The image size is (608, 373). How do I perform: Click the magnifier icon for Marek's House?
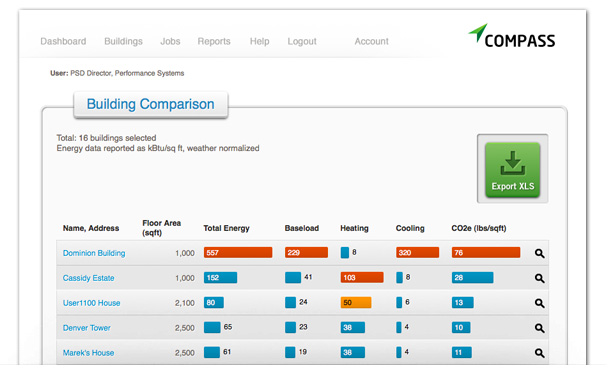[x=539, y=353]
